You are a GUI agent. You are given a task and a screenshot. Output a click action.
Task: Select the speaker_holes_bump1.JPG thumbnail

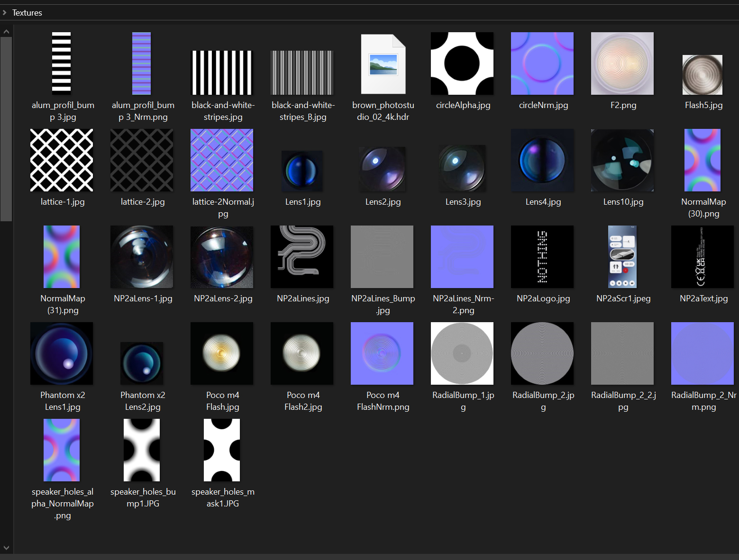[x=142, y=450]
